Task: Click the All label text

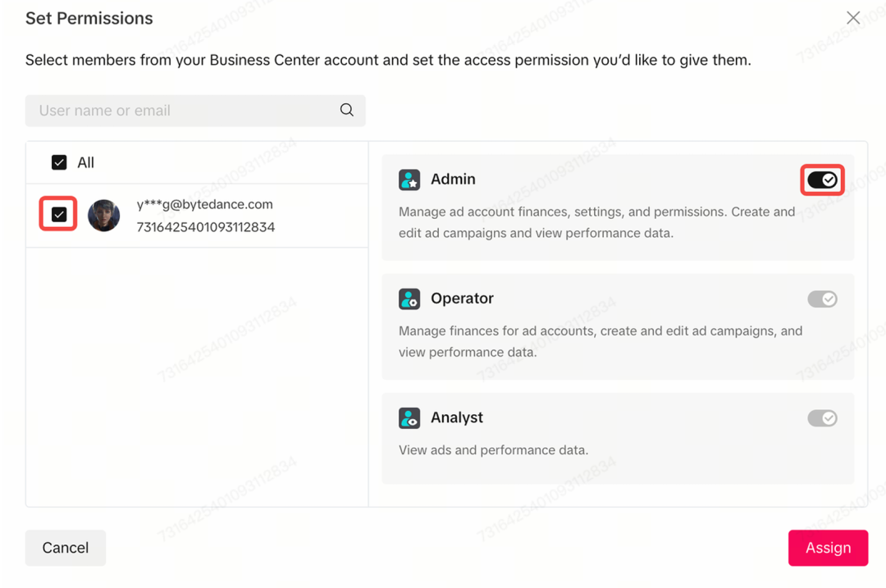Action: [x=85, y=162]
